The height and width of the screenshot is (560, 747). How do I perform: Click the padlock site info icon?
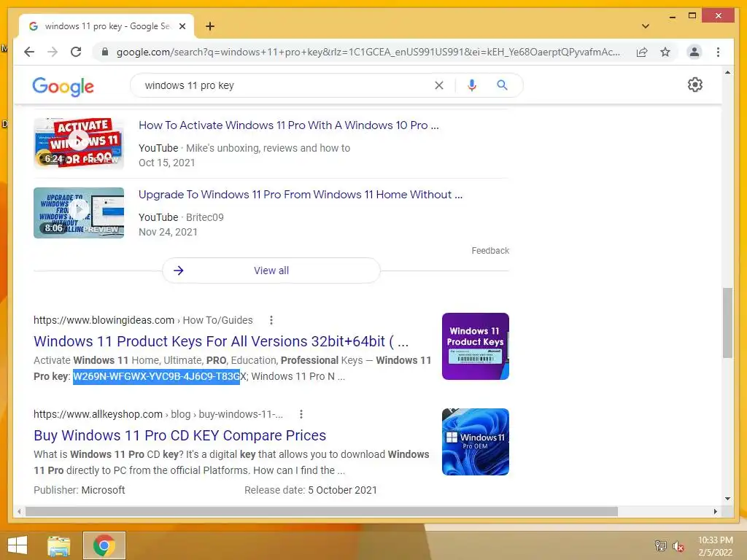pos(105,52)
